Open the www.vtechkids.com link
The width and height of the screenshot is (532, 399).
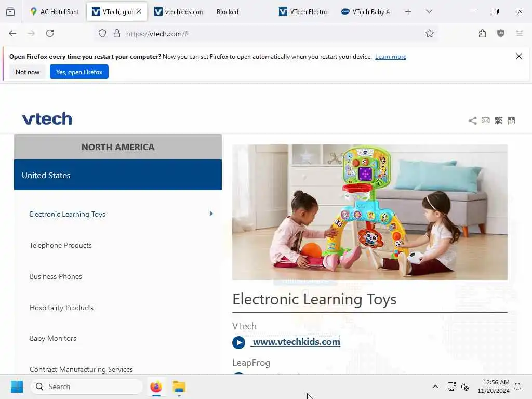coord(297,342)
